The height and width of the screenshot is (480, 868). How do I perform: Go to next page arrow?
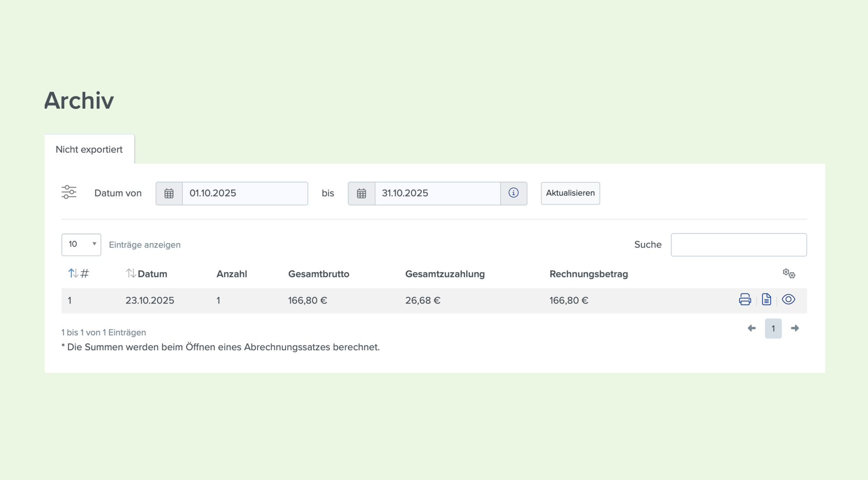pos(795,328)
